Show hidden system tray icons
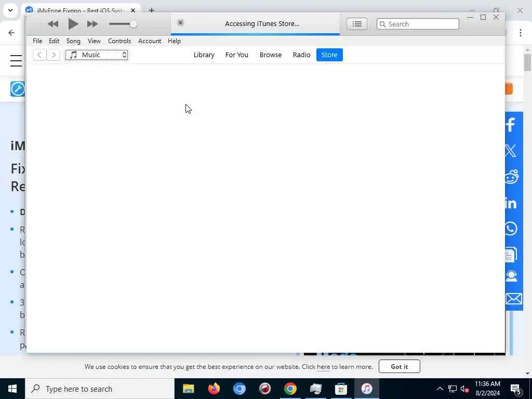This screenshot has width=532, height=399. pos(440,389)
